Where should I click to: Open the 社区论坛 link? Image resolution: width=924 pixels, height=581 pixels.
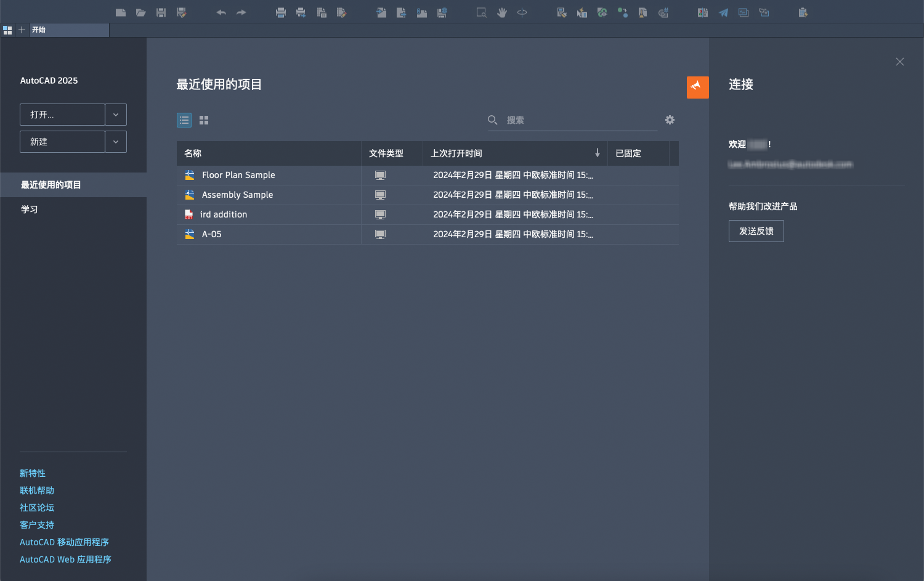37,508
